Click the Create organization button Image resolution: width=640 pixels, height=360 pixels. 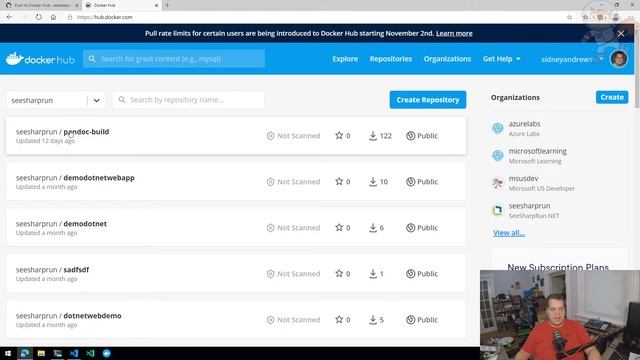(612, 97)
